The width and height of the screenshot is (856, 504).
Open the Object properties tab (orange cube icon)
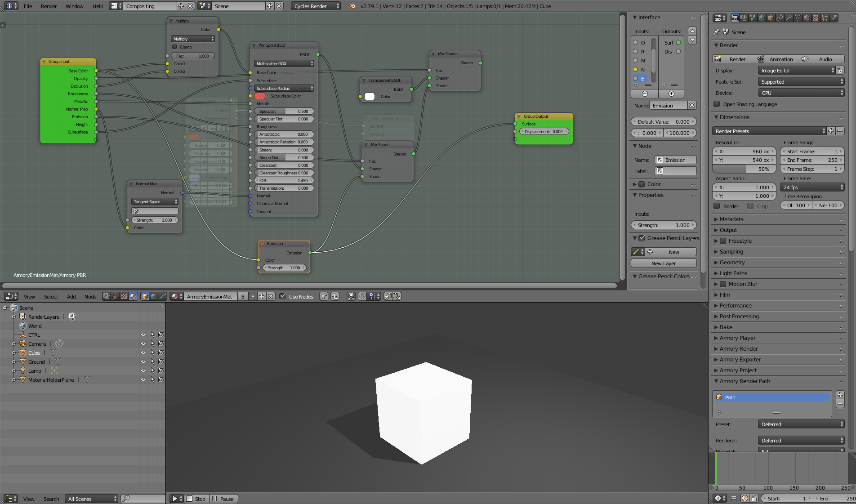coord(771,18)
